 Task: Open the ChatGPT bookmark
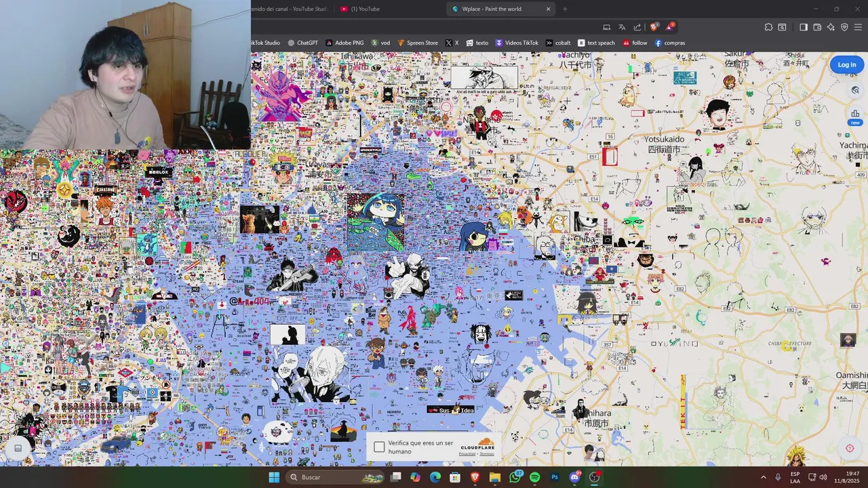pos(302,43)
